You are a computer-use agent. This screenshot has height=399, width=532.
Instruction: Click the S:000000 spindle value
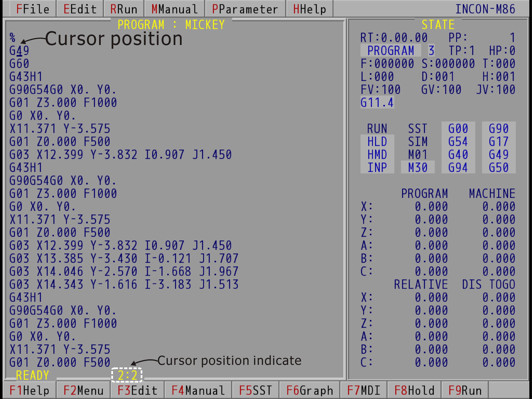(448, 64)
